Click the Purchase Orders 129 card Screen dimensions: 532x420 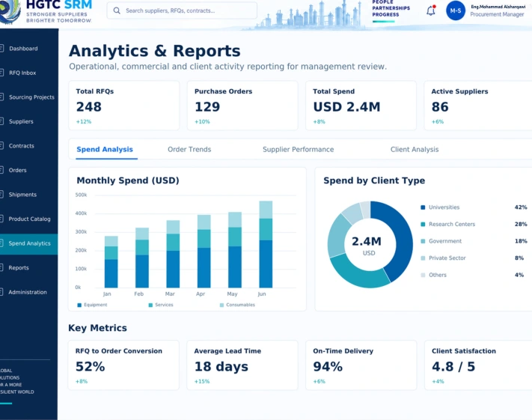pyautogui.click(x=242, y=106)
